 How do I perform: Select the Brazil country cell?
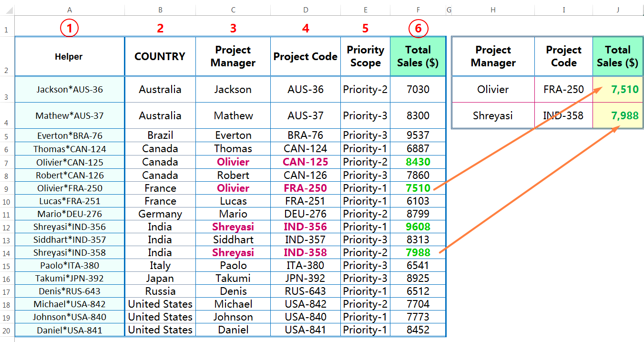(160, 135)
